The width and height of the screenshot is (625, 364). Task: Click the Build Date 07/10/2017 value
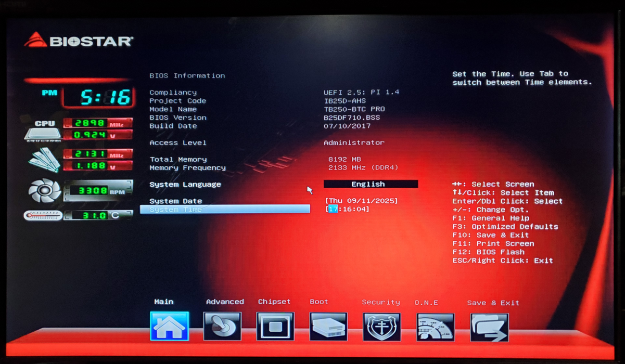tap(347, 126)
